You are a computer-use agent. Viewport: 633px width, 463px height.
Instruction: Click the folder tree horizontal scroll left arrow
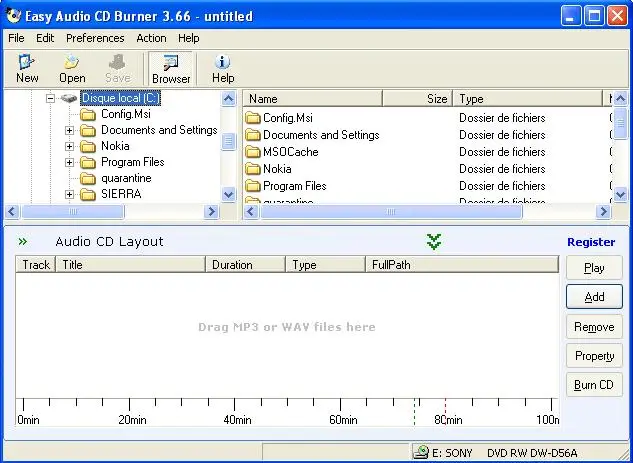click(12, 212)
